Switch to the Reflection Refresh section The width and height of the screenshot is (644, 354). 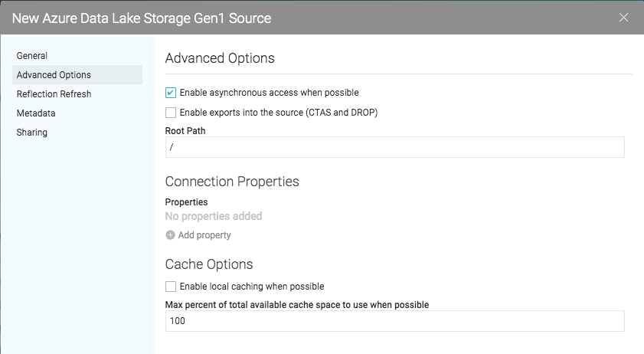click(x=54, y=94)
